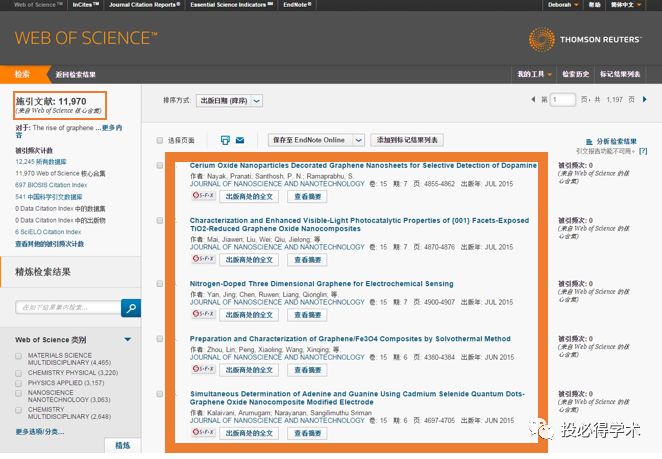Image resolution: width=662 pixels, height=459 pixels.
Task: Check Nanoscience Nanotechnology category
Action: [19, 393]
